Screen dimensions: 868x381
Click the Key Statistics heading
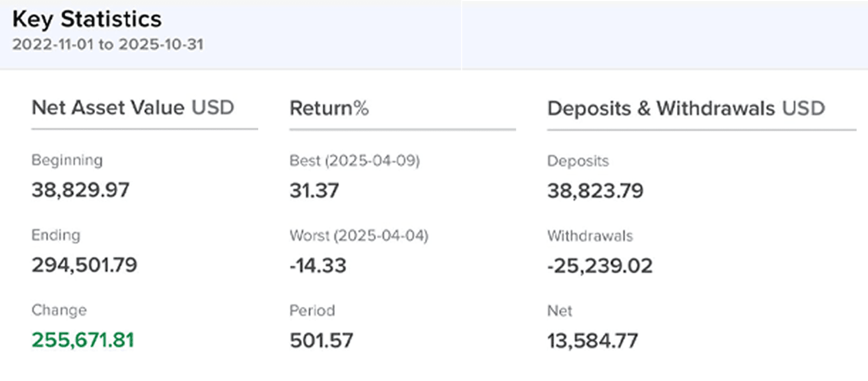point(87,20)
